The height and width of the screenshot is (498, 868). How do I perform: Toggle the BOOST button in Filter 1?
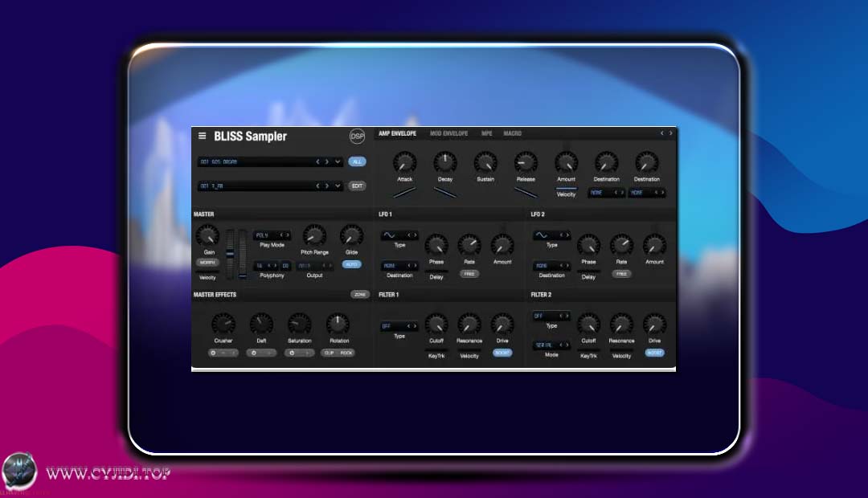(x=502, y=353)
